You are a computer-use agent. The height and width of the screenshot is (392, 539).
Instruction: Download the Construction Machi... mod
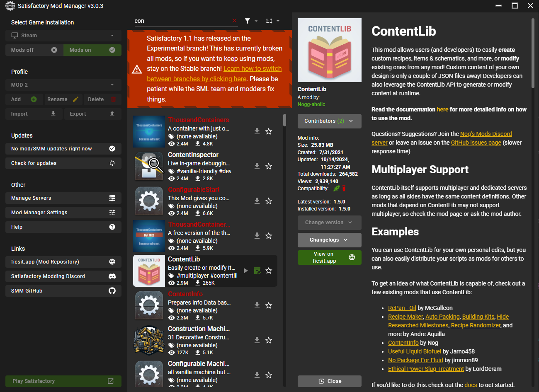(257, 340)
